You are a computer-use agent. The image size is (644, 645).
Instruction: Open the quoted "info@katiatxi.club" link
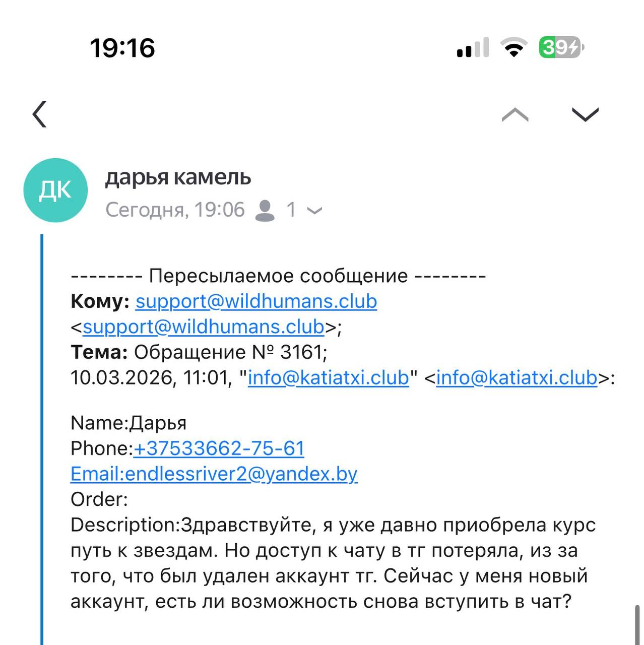[328, 377]
